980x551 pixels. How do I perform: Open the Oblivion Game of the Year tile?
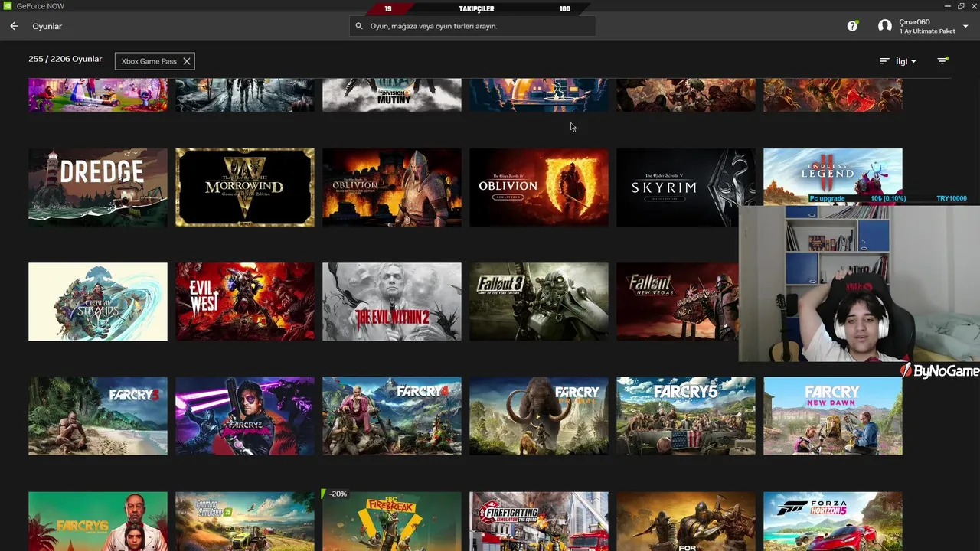pyautogui.click(x=392, y=187)
